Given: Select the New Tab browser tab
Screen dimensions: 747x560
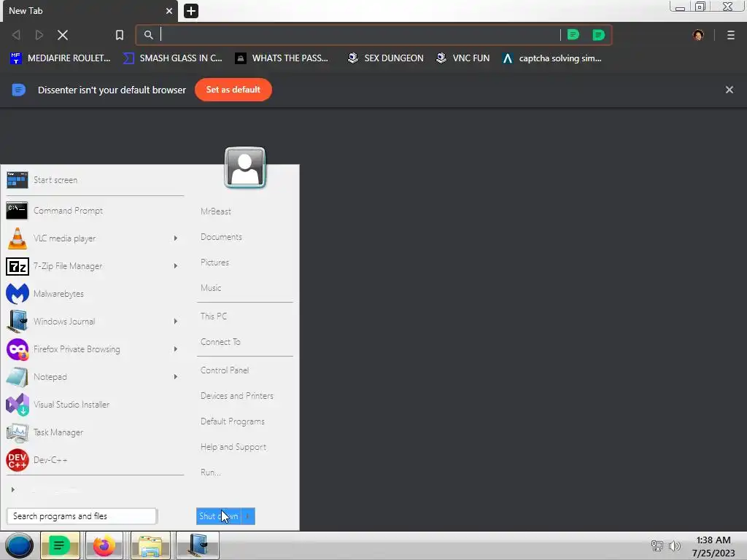Looking at the screenshot, I should pyautogui.click(x=90, y=11).
